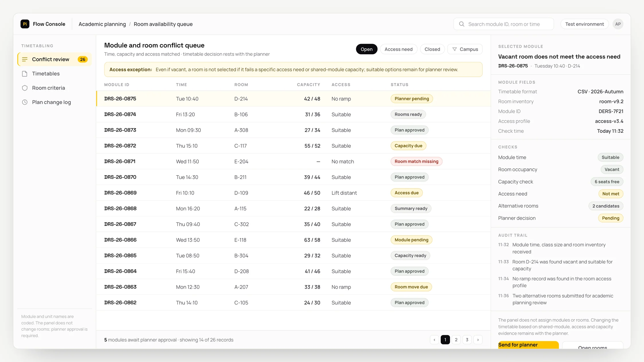Viewport: 644px width, 362px height.
Task: Select module row DRS-26-0865
Action: tap(294, 256)
